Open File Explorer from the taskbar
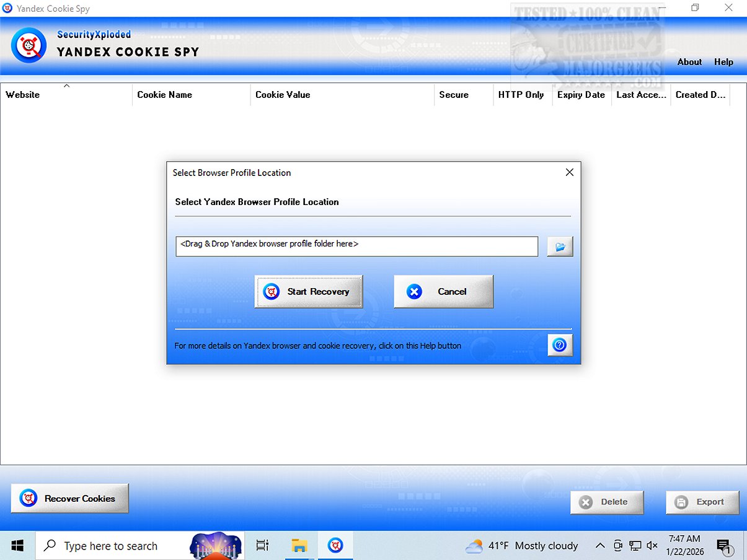Image resolution: width=747 pixels, height=560 pixels. click(x=300, y=546)
